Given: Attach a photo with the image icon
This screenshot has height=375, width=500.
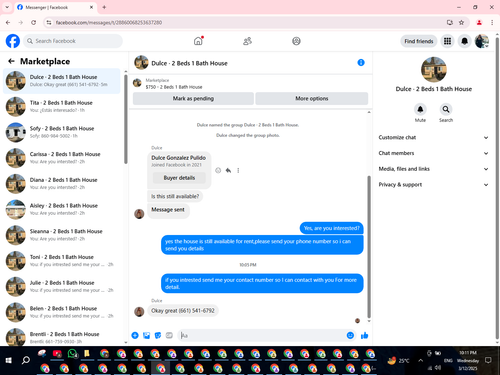Looking at the screenshot, I should coord(146,335).
